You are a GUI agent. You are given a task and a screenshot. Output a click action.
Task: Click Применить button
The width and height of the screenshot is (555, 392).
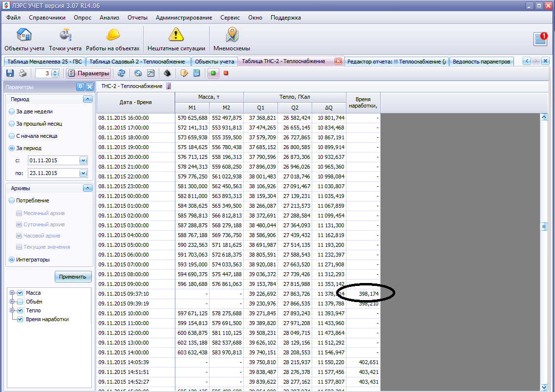[x=73, y=277]
